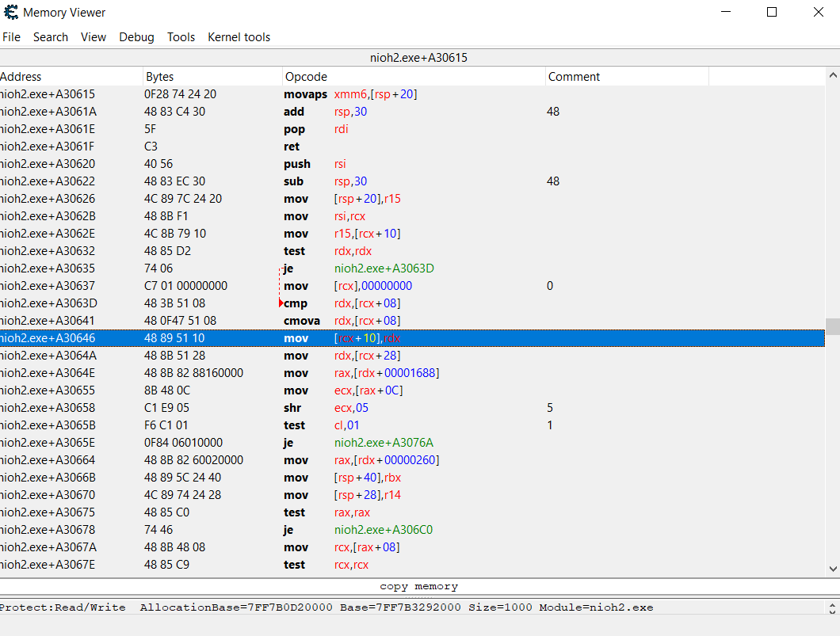Open the Debug menu
The height and width of the screenshot is (636, 840).
point(136,37)
